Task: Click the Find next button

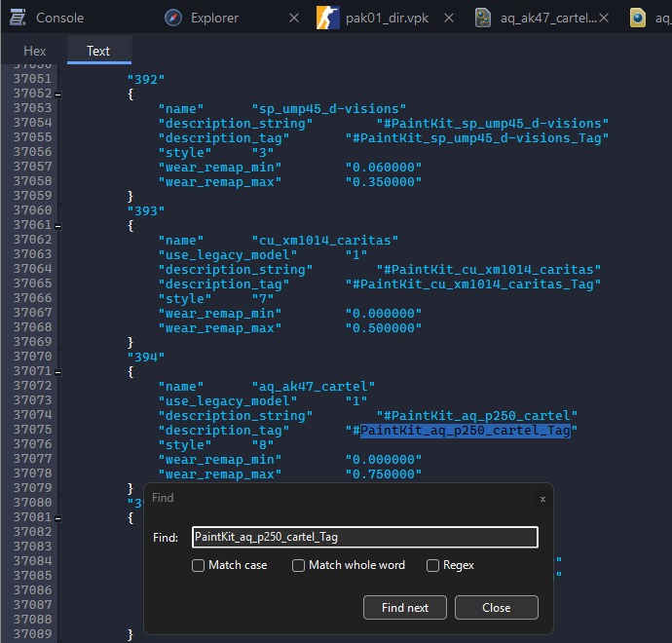Action: coord(405,607)
